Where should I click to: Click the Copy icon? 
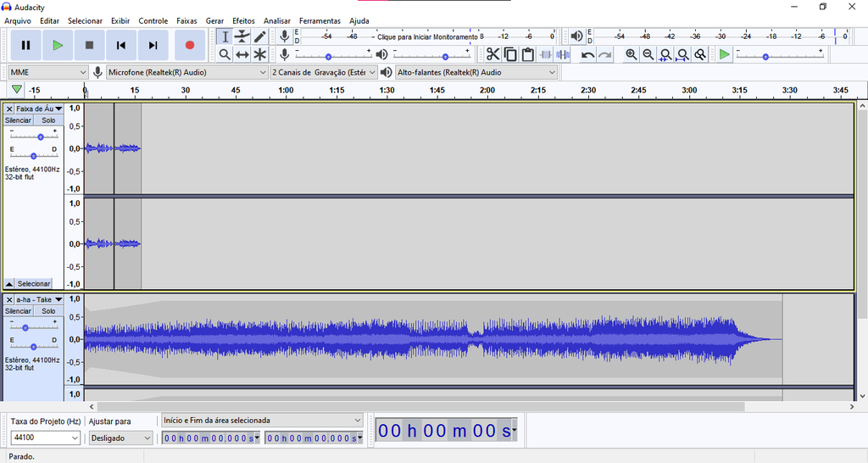tap(510, 54)
